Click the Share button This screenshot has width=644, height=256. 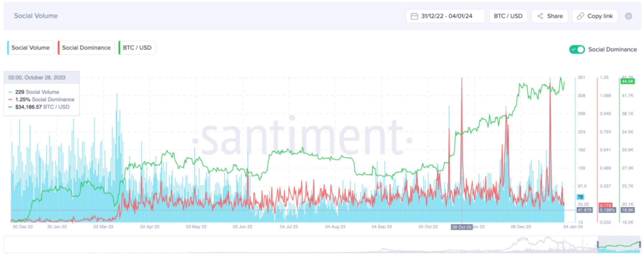(x=550, y=16)
